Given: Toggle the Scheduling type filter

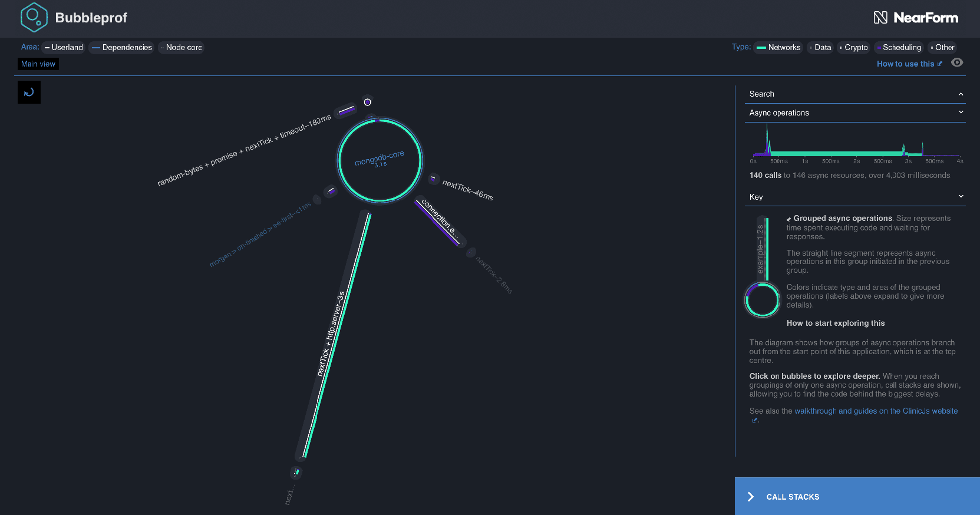Looking at the screenshot, I should [899, 48].
